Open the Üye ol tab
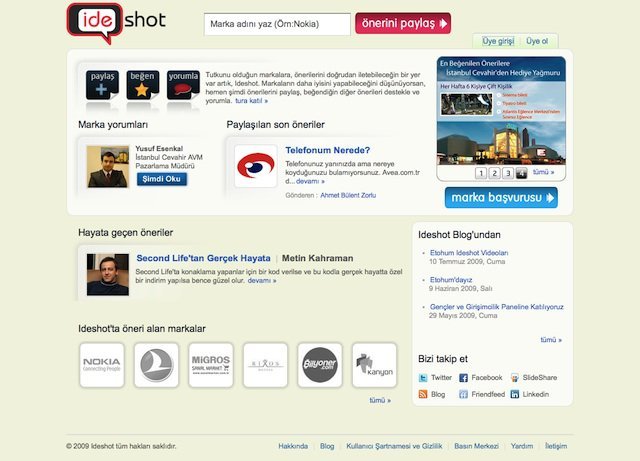The height and width of the screenshot is (461, 640). 537,41
